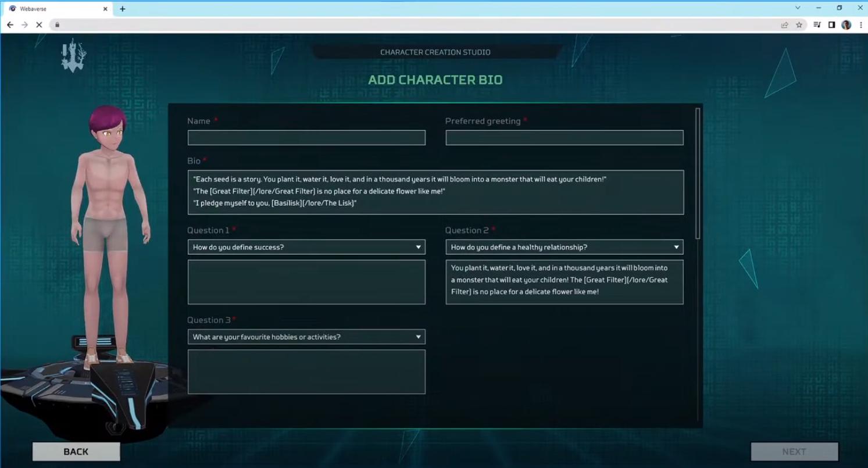
Task: Share this page icon
Action: pyautogui.click(x=785, y=25)
